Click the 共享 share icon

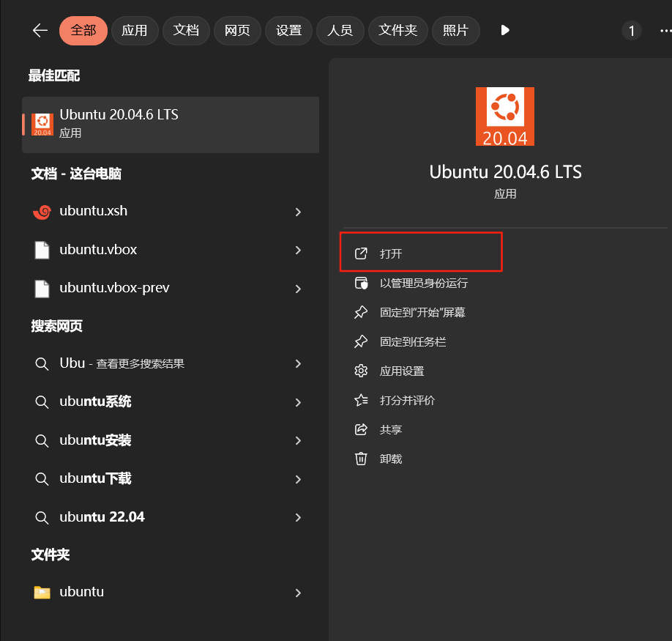(x=361, y=429)
